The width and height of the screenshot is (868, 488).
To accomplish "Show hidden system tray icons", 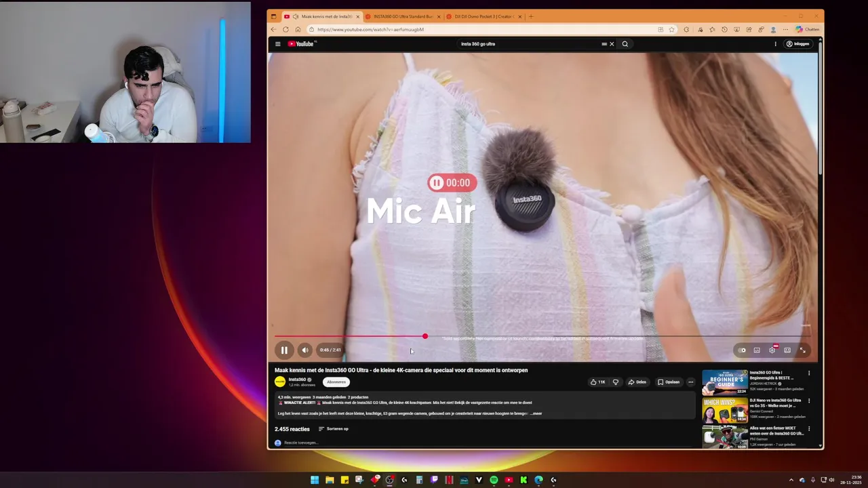I will (x=791, y=480).
